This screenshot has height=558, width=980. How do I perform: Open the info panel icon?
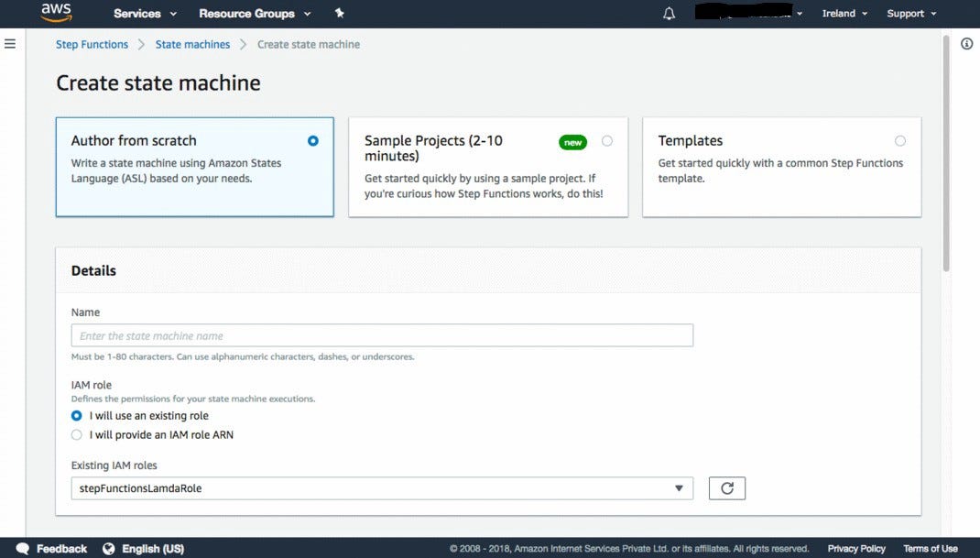point(967,44)
